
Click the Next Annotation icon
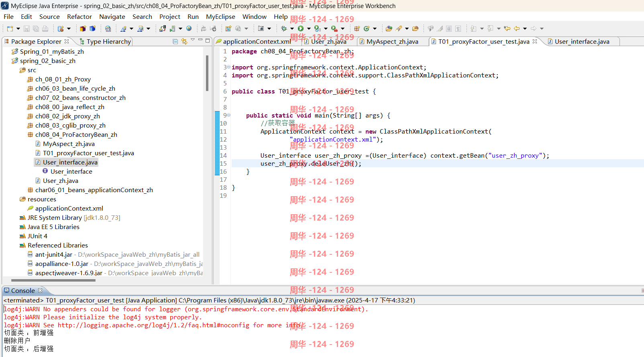473,28
